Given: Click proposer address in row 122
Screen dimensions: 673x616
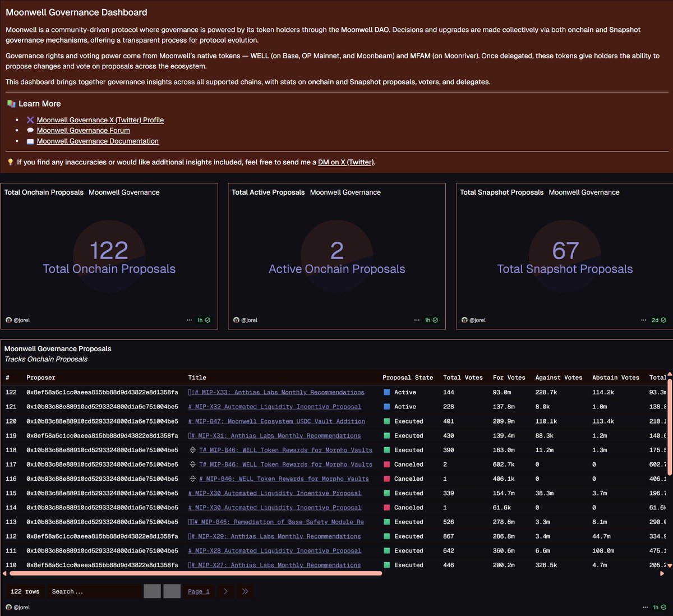Looking at the screenshot, I should 102,392.
